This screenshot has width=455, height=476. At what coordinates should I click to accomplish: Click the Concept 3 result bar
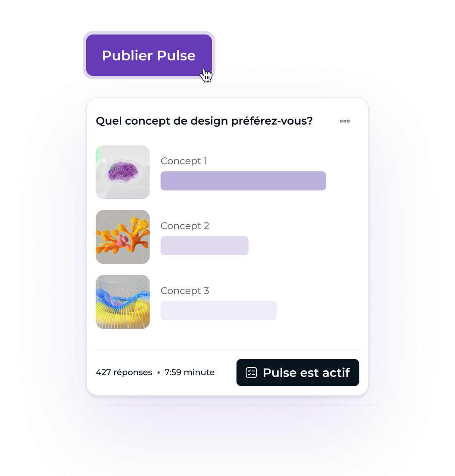(219, 310)
